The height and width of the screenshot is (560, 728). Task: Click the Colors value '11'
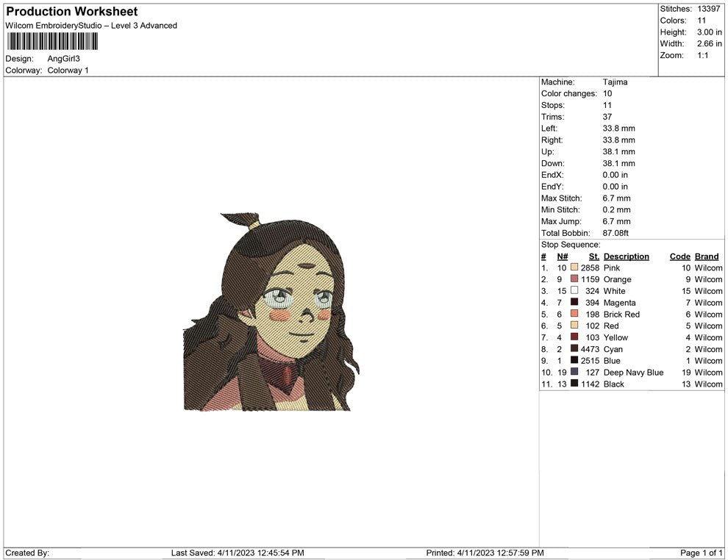click(702, 21)
